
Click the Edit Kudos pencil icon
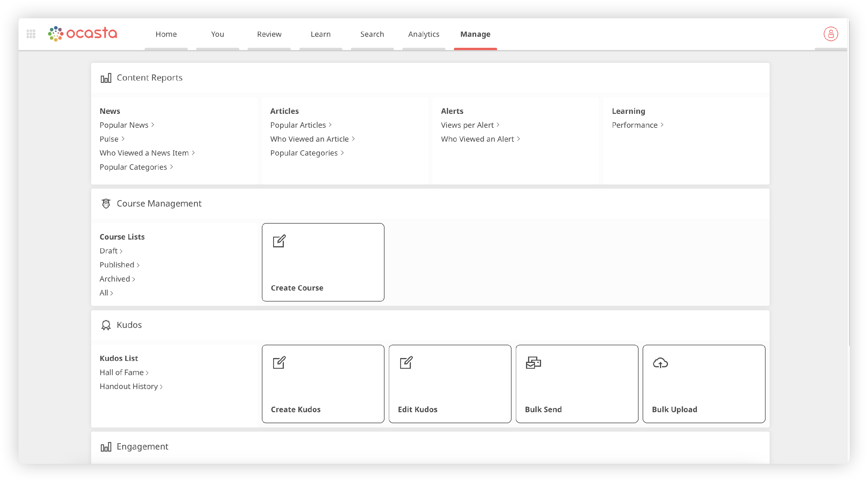pyautogui.click(x=406, y=363)
